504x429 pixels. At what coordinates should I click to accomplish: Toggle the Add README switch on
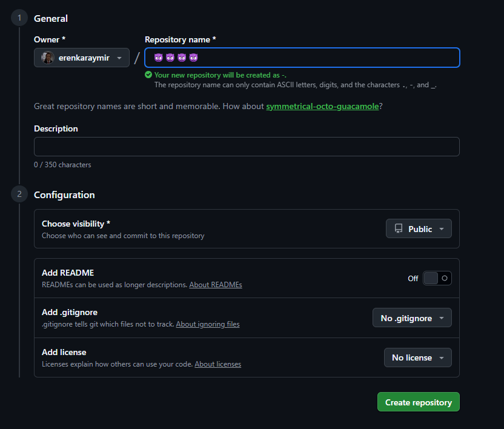pos(437,278)
